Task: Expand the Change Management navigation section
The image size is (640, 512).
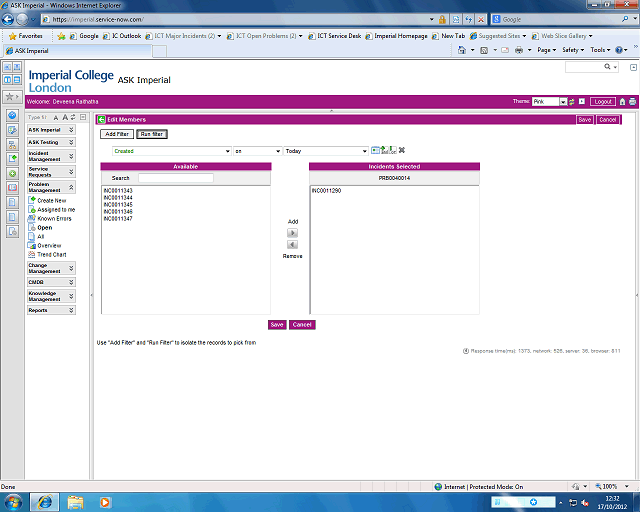Action: tap(51, 268)
